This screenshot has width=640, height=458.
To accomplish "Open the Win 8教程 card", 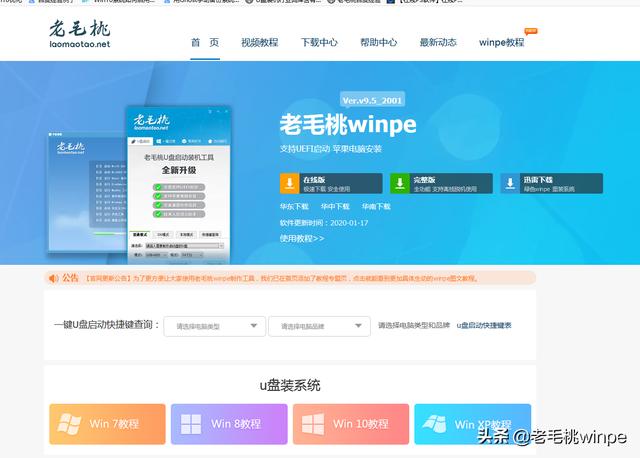I will click(229, 424).
